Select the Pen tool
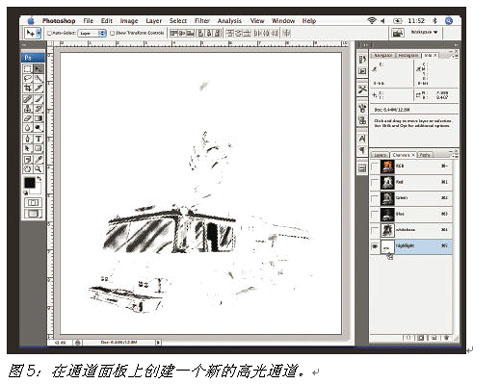The image size is (500, 384). coord(28,139)
